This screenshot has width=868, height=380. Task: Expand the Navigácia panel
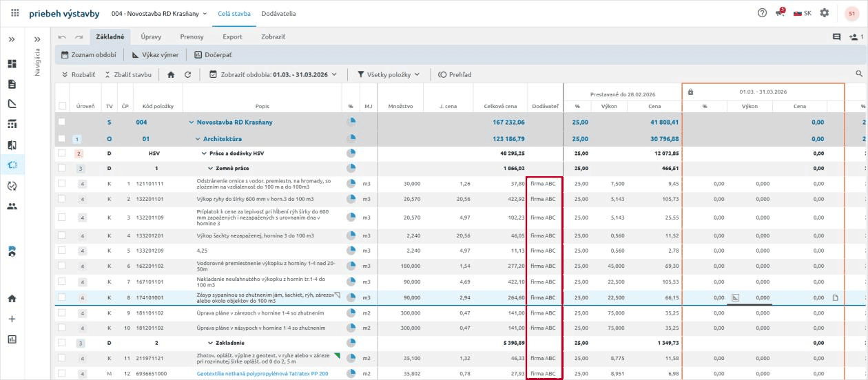click(x=38, y=39)
